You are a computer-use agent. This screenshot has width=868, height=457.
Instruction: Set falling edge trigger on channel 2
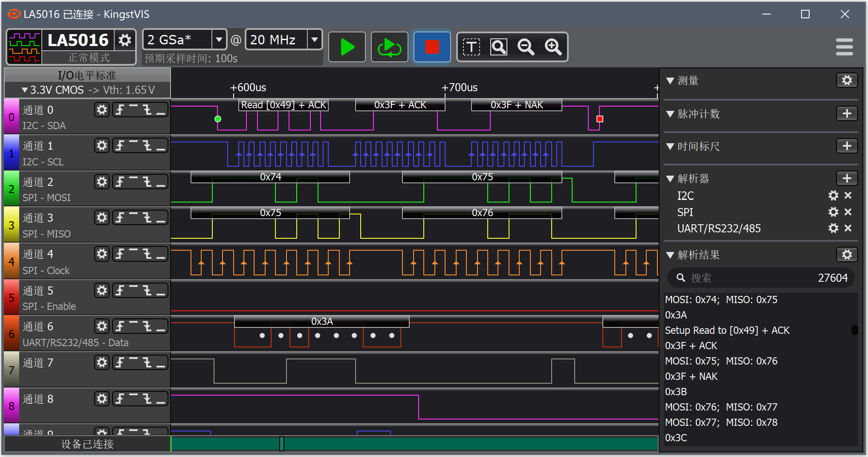[148, 182]
